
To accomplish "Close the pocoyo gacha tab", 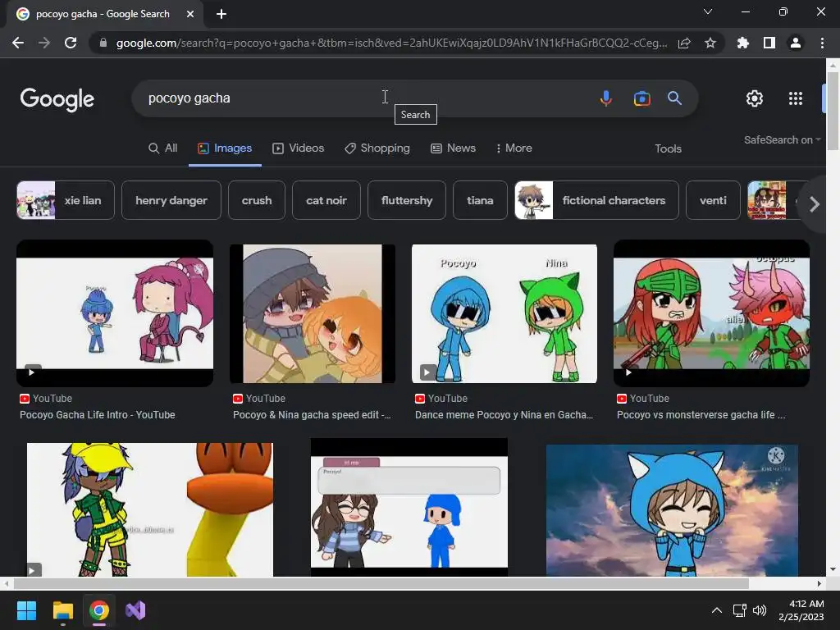I will 190,14.
